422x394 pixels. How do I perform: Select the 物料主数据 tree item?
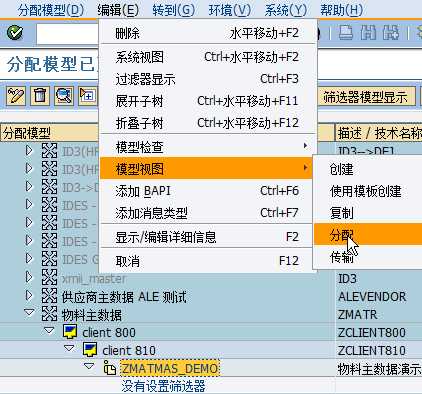91,315
